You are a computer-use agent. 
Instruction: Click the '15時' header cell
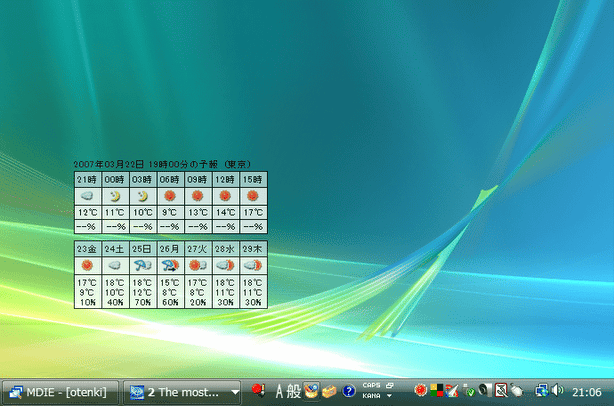pos(253,180)
